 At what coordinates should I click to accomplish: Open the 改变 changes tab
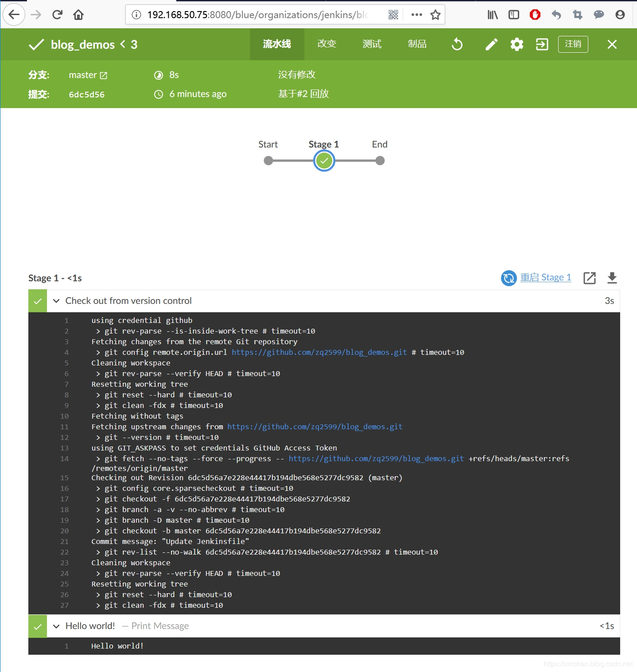(x=327, y=44)
